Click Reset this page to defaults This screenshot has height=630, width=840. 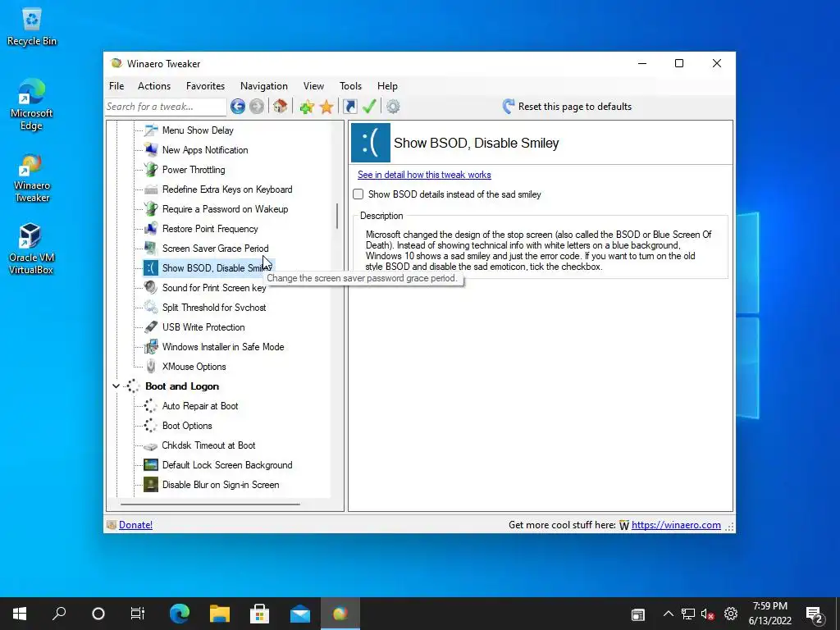tap(567, 107)
